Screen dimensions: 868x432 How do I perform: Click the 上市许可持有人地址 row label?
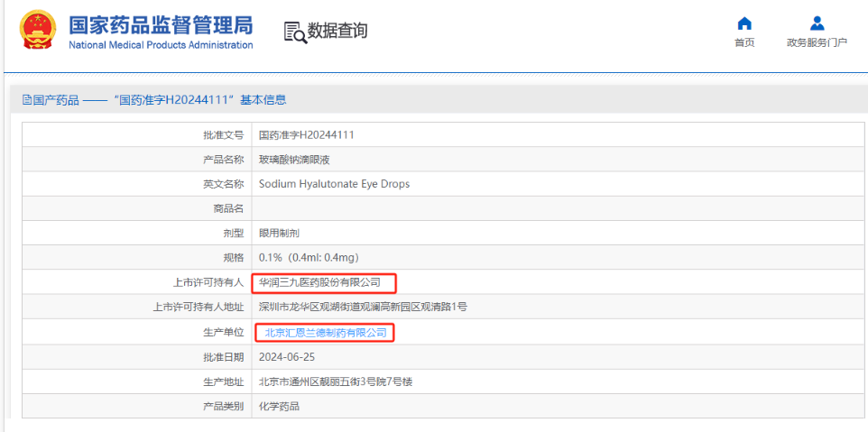(199, 307)
